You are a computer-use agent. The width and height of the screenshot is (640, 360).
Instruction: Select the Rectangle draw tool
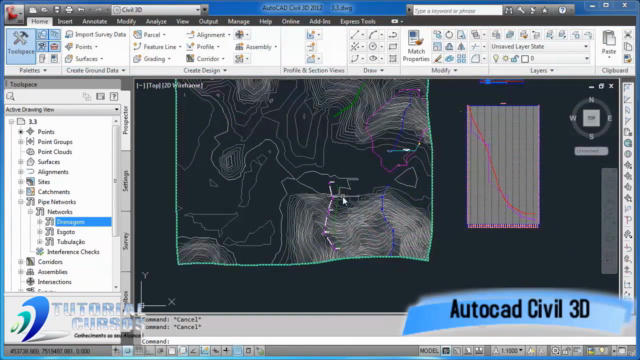(x=393, y=47)
